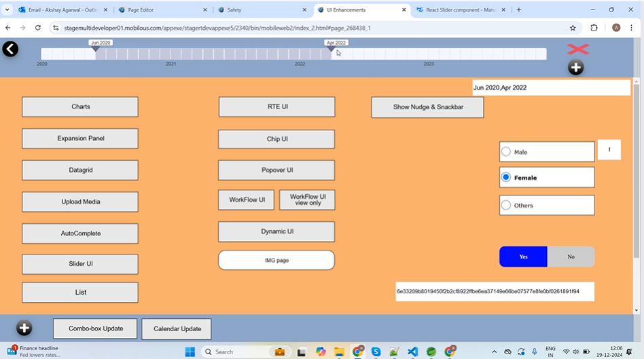Bookmark this page using the star icon
The height and width of the screenshot is (359, 644).
(573, 28)
